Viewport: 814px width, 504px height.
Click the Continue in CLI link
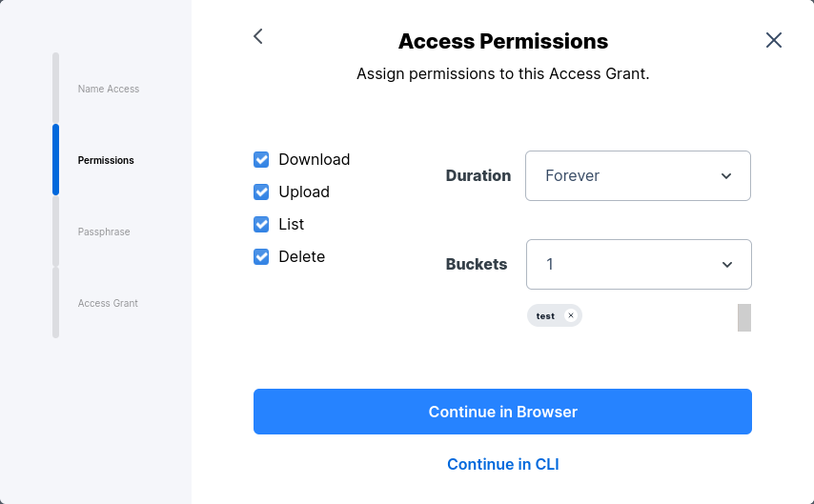(x=502, y=465)
